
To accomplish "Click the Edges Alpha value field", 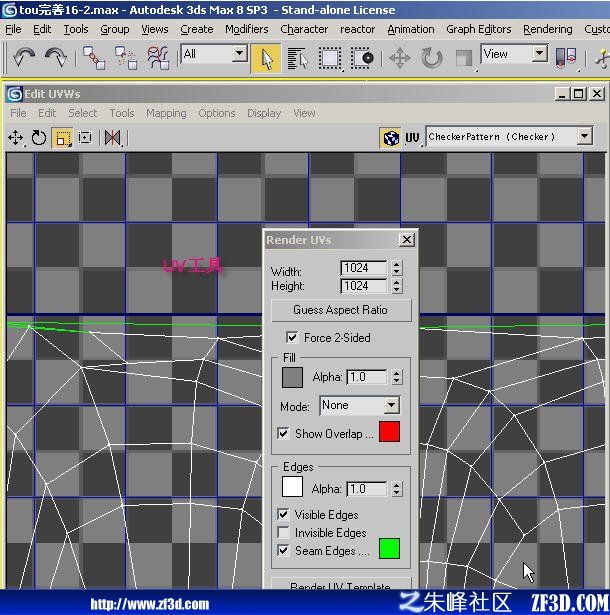I will coord(367,489).
